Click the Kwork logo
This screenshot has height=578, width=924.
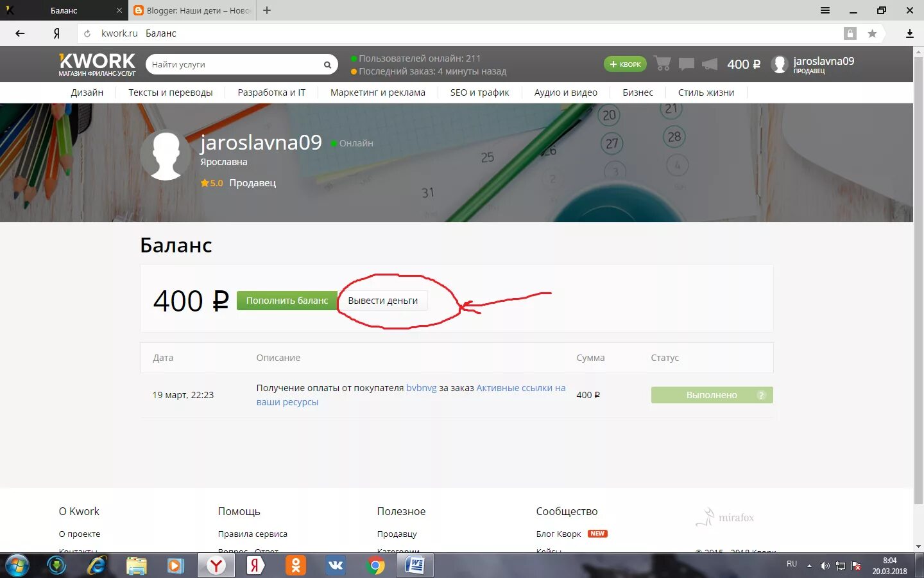pyautogui.click(x=97, y=64)
